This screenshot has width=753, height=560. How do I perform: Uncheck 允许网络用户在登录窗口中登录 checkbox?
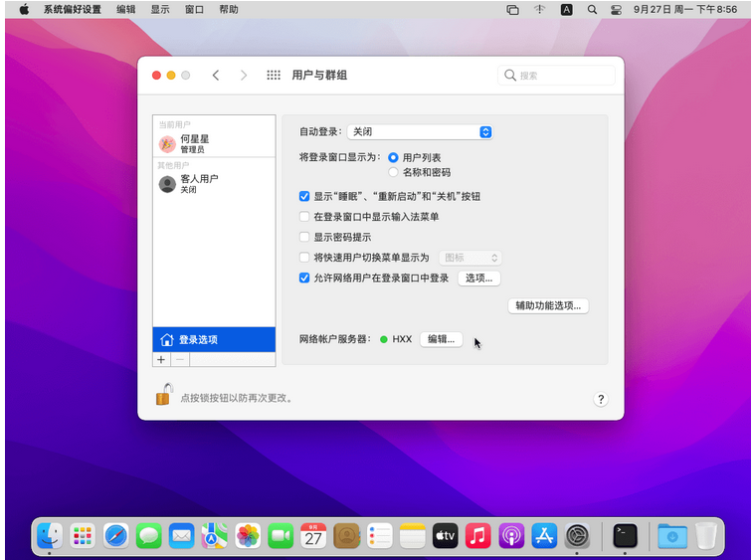tap(304, 278)
